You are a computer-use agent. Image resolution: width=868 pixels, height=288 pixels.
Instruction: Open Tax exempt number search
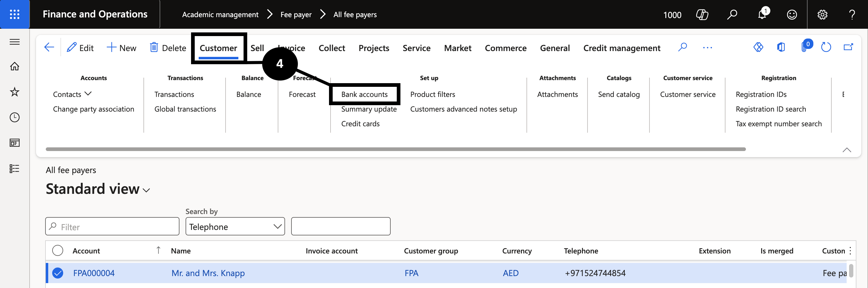pyautogui.click(x=778, y=124)
